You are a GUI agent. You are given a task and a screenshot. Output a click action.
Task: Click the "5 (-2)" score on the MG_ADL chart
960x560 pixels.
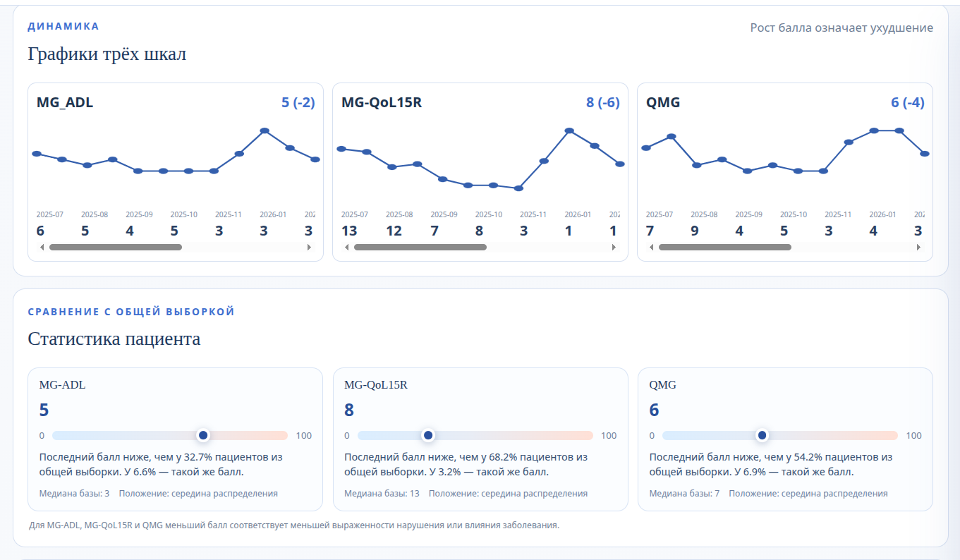pyautogui.click(x=298, y=103)
